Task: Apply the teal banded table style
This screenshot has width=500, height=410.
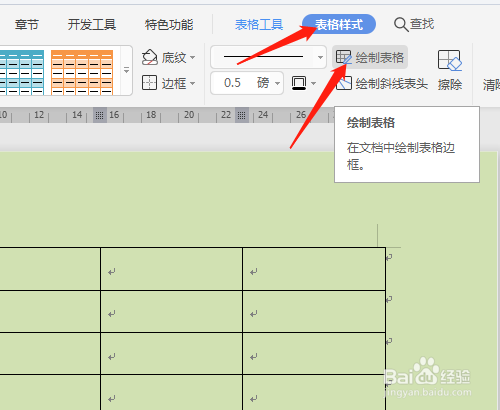Action: (x=22, y=72)
